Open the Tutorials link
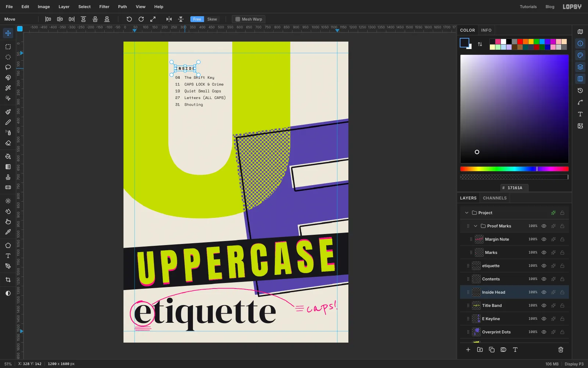Screen dimensions: 588x368 coord(528,7)
